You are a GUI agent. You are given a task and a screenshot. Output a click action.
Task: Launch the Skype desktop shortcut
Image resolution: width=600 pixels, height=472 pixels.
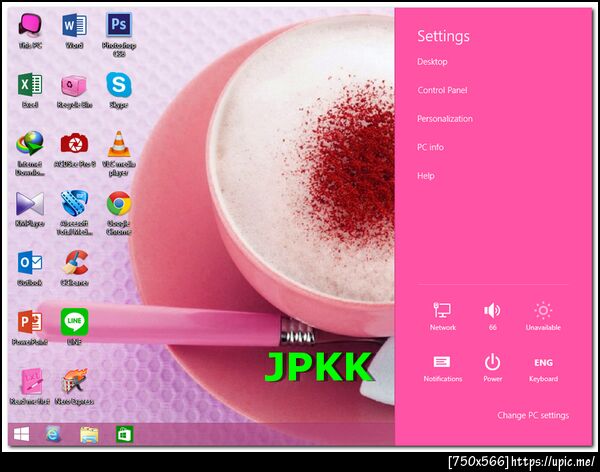coord(119,90)
